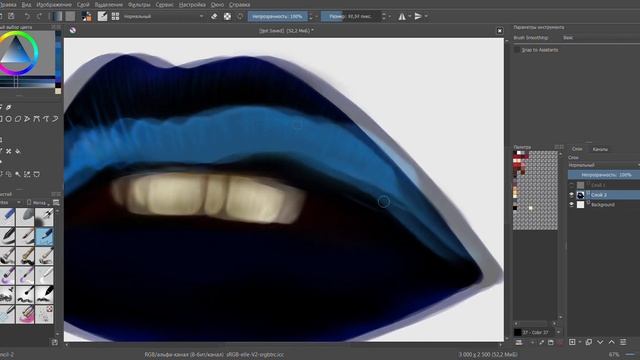Open the Окно menu

217,5
